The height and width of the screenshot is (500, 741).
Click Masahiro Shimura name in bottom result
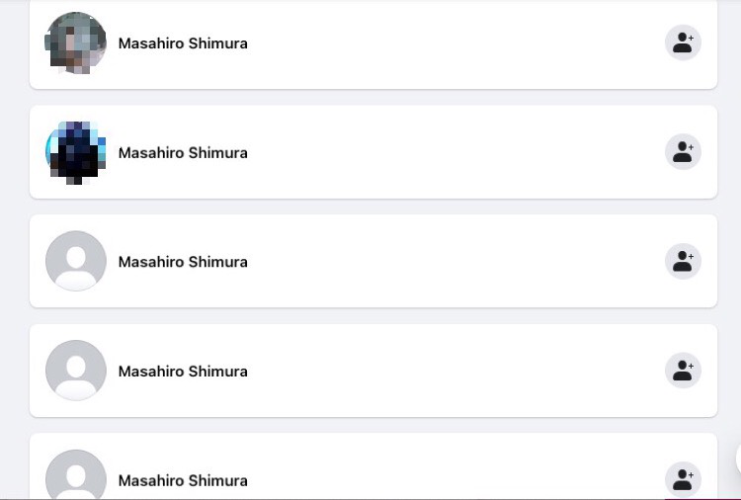(x=183, y=481)
